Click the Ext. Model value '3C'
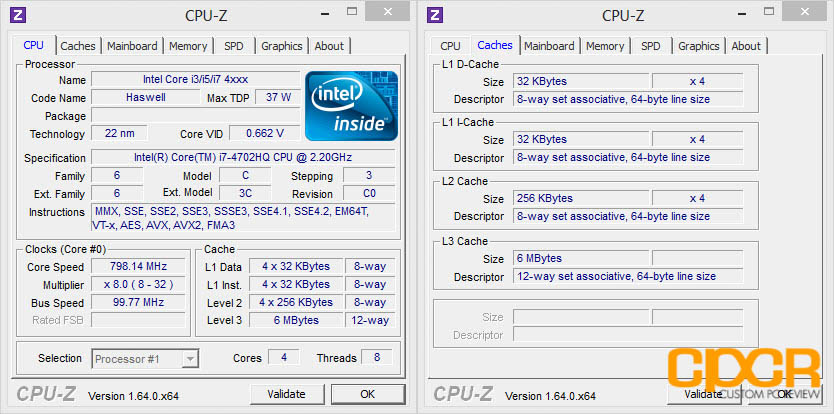 (x=245, y=193)
